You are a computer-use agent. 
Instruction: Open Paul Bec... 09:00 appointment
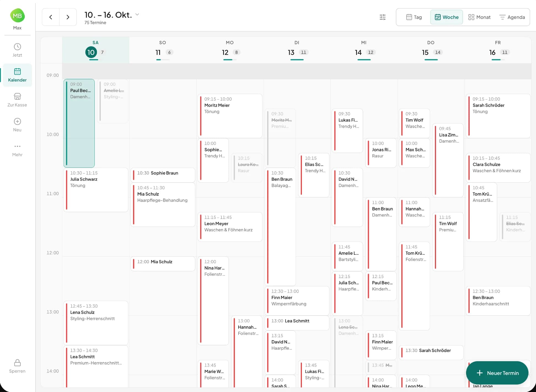(79, 124)
